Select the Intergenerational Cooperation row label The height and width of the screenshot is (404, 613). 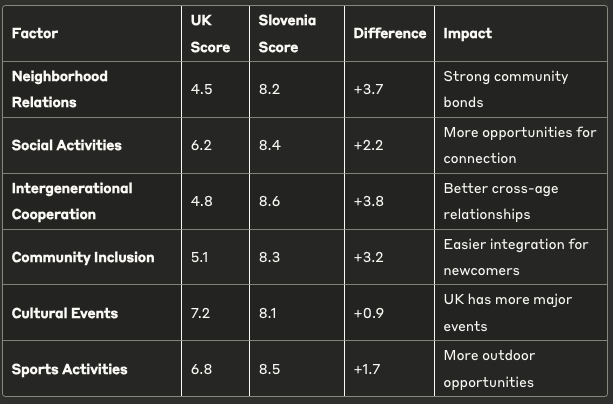click(71, 201)
